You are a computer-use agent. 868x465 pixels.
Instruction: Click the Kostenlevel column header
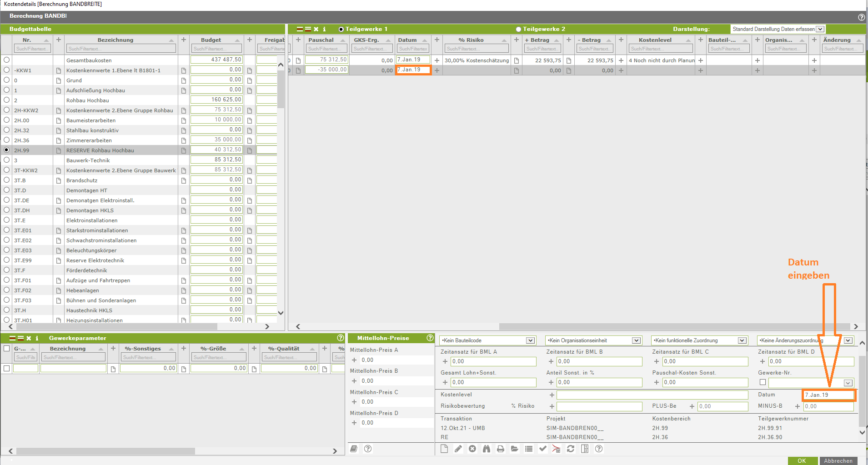tap(655, 40)
